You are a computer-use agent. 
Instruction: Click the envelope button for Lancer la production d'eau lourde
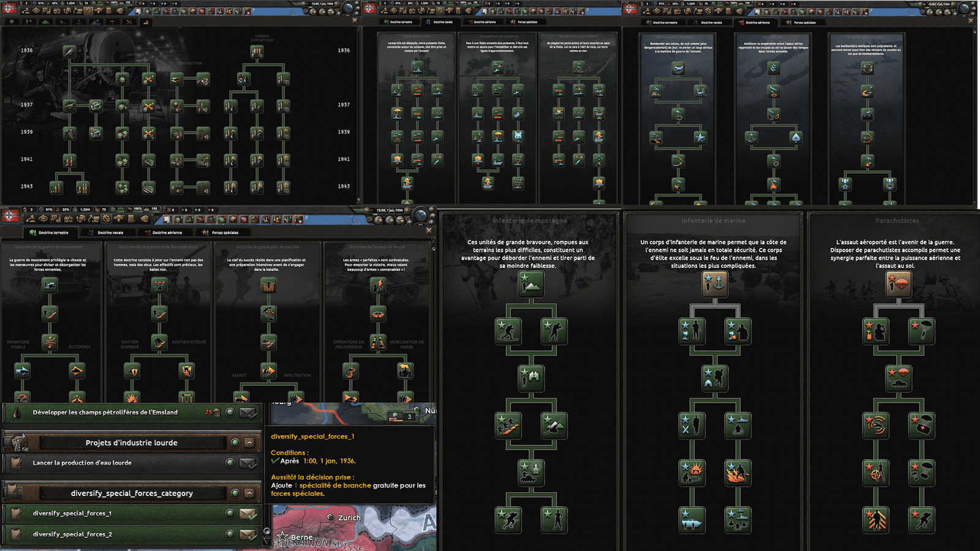pyautogui.click(x=248, y=463)
